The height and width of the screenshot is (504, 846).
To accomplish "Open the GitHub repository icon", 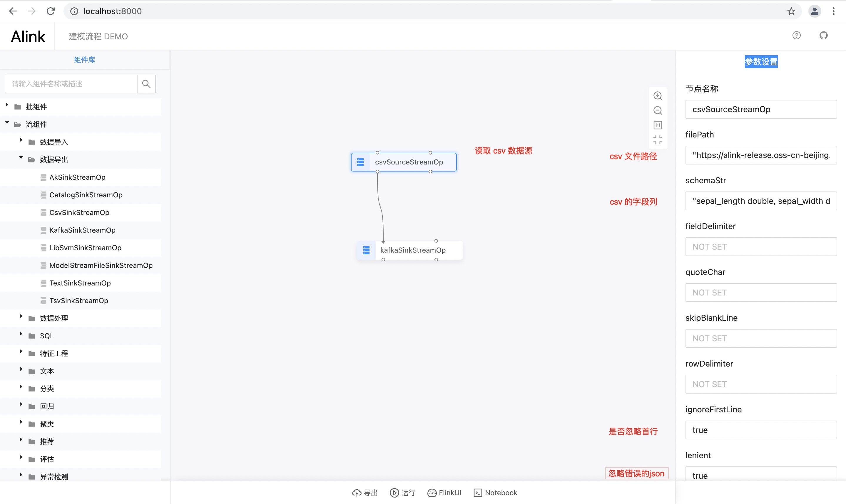I will (823, 35).
